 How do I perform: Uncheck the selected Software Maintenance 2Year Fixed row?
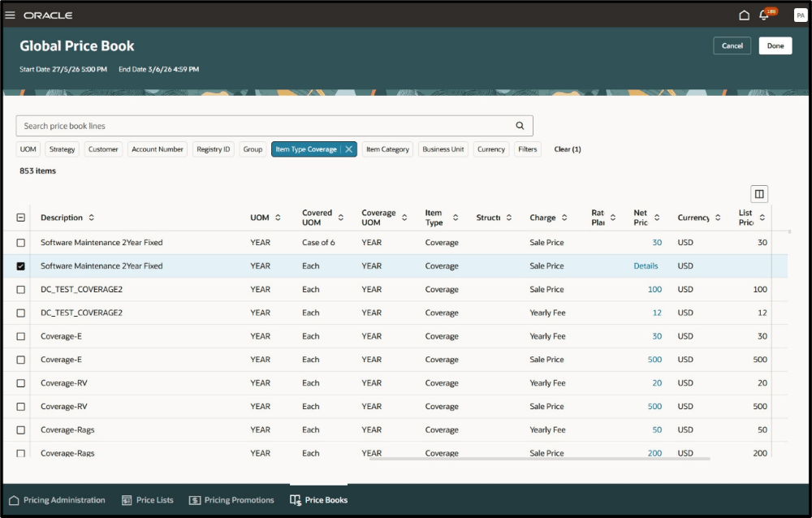pos(21,265)
